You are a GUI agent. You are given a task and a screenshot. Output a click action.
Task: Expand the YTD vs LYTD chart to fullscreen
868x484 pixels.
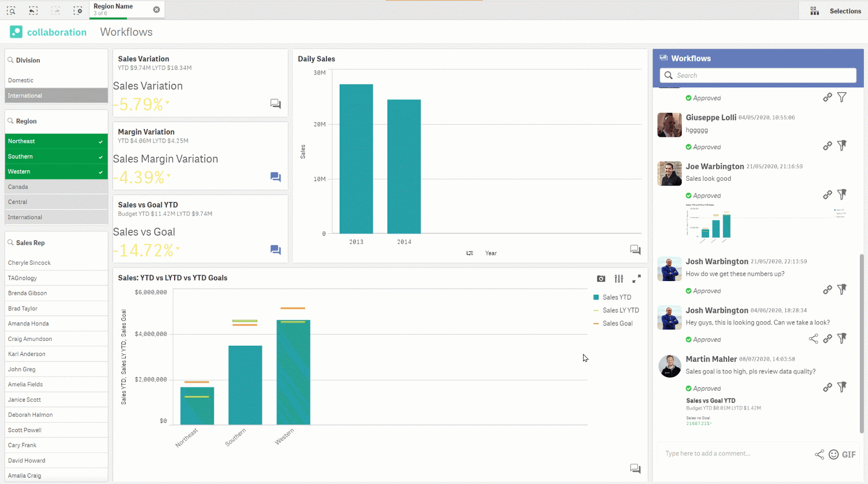coord(636,278)
